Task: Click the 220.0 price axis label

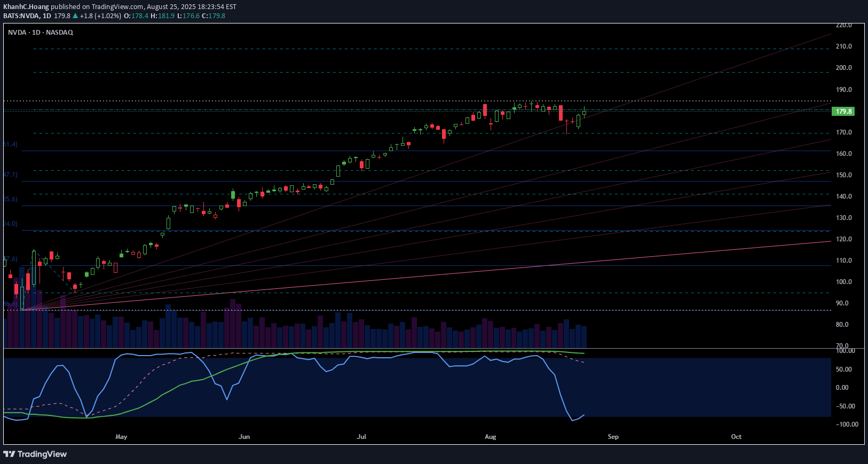Action: point(844,25)
